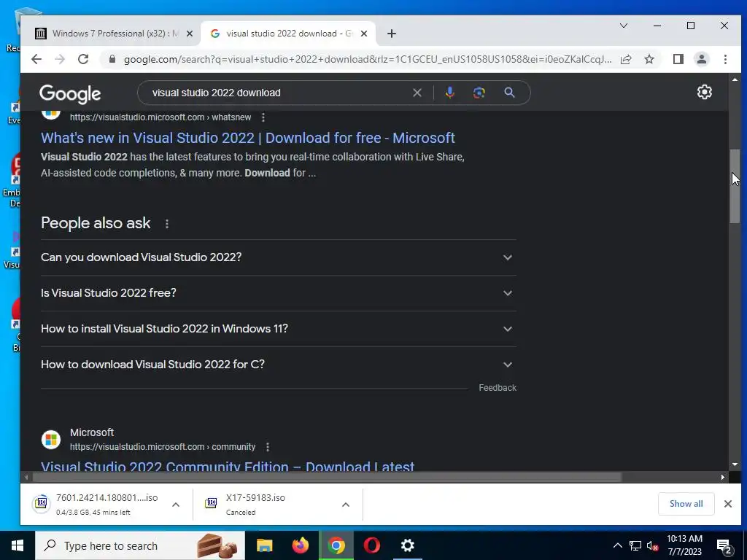Close the visual studio 2022 download tab
Viewport: 747px width, 560px height.
[363, 34]
